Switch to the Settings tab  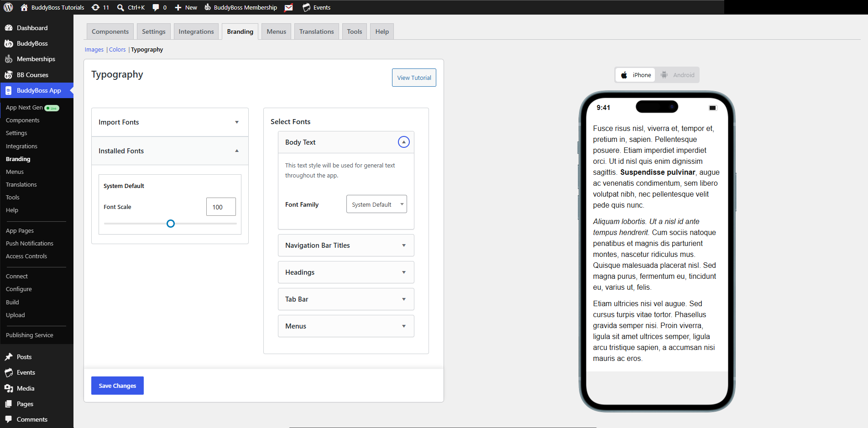pyautogui.click(x=153, y=31)
